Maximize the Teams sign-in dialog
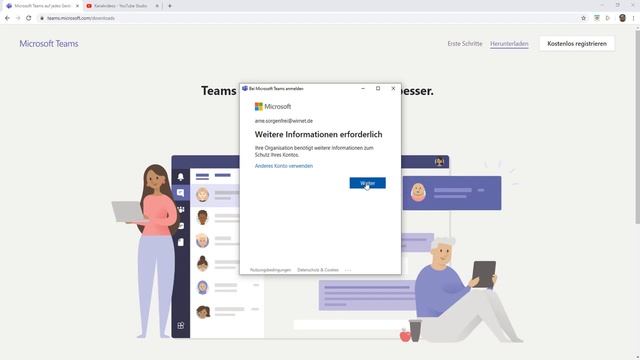640x360 pixels. (378, 88)
